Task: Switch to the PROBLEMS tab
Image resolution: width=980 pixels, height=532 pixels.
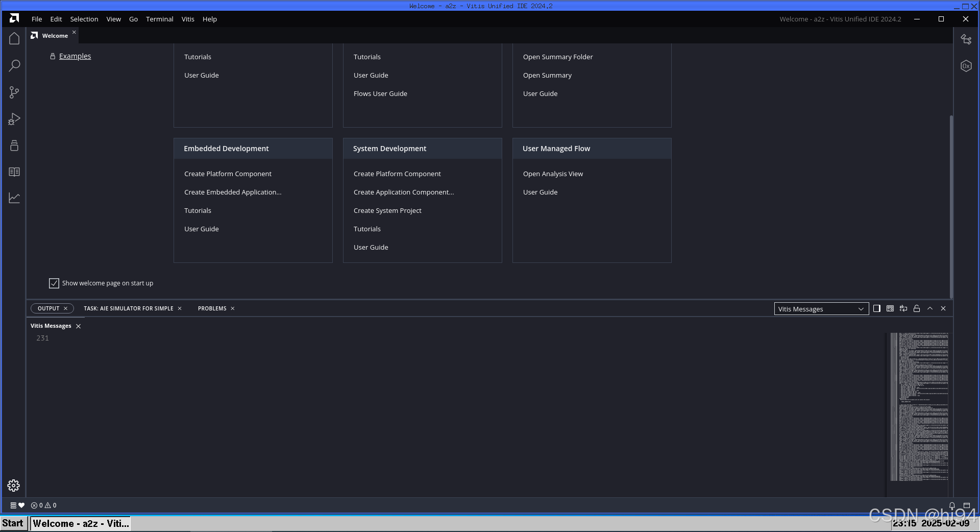Action: coord(212,308)
